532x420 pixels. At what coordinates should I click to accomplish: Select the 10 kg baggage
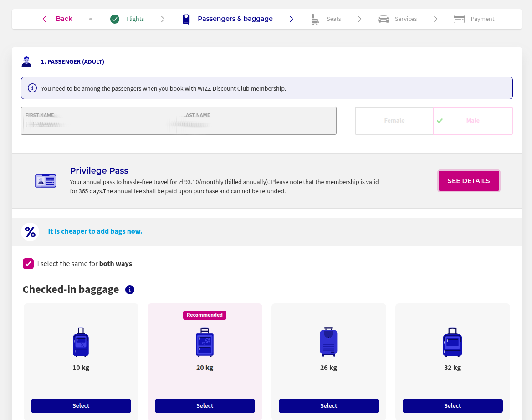click(x=81, y=406)
